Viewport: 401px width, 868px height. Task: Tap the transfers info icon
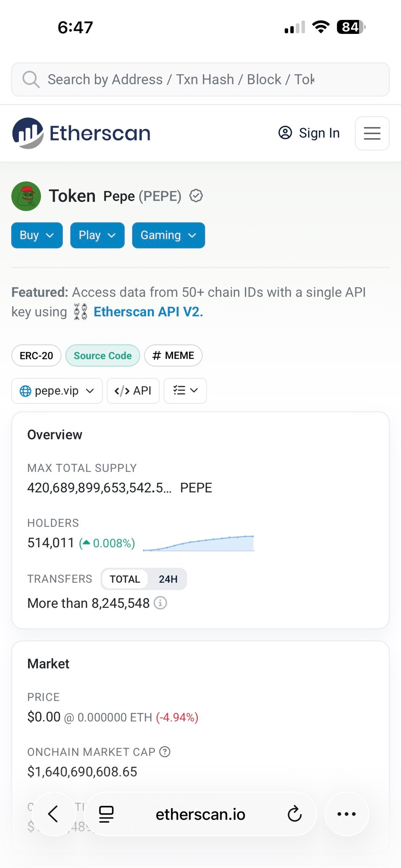(160, 603)
